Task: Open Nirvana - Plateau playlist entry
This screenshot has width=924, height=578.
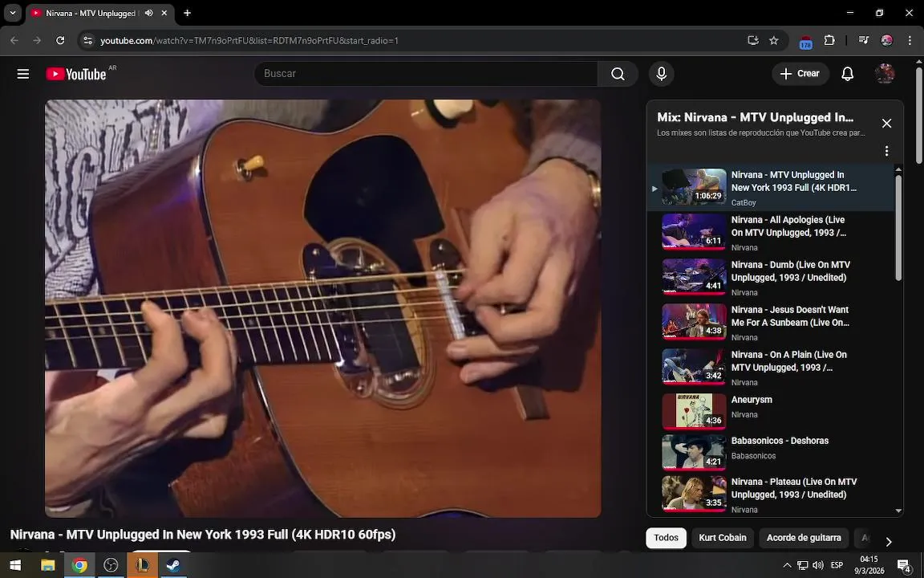Action: 771,495
